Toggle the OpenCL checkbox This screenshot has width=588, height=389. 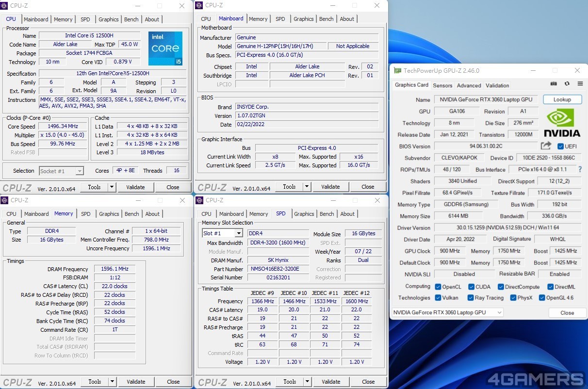pyautogui.click(x=438, y=287)
